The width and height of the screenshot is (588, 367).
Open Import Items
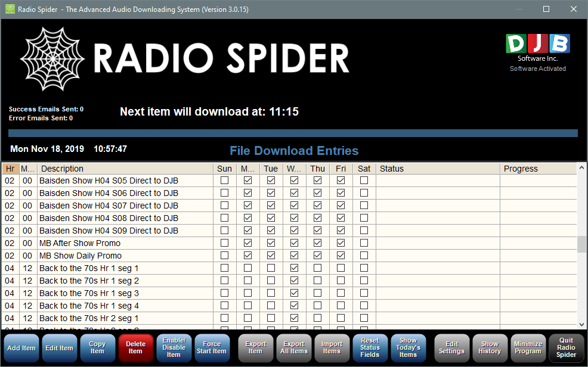click(332, 348)
